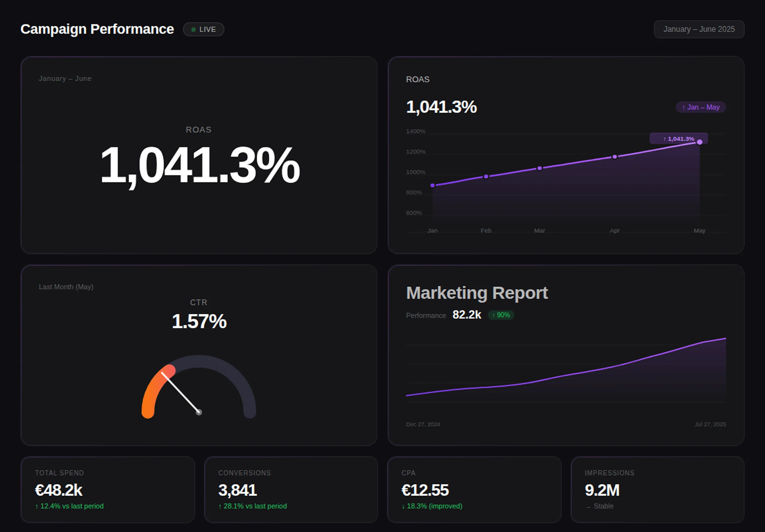
Task: Click the Campaign Performance title
Action: pos(97,29)
